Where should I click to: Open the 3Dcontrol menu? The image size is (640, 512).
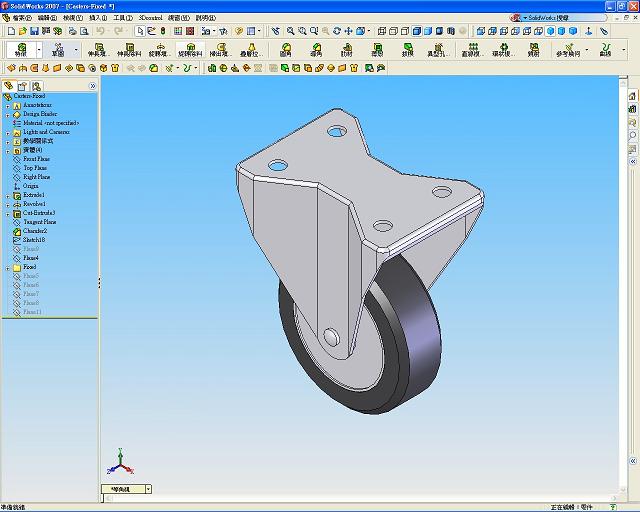pyautogui.click(x=151, y=18)
